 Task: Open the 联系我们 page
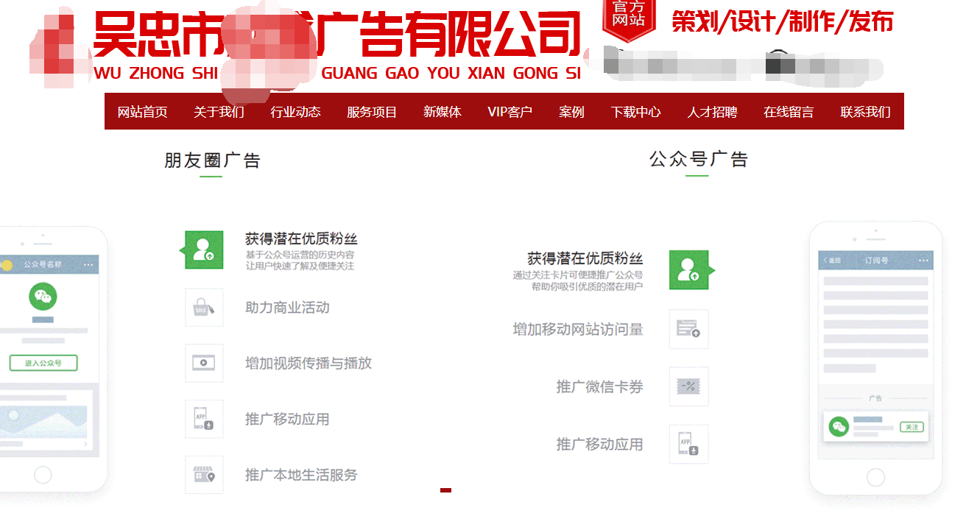tap(865, 112)
